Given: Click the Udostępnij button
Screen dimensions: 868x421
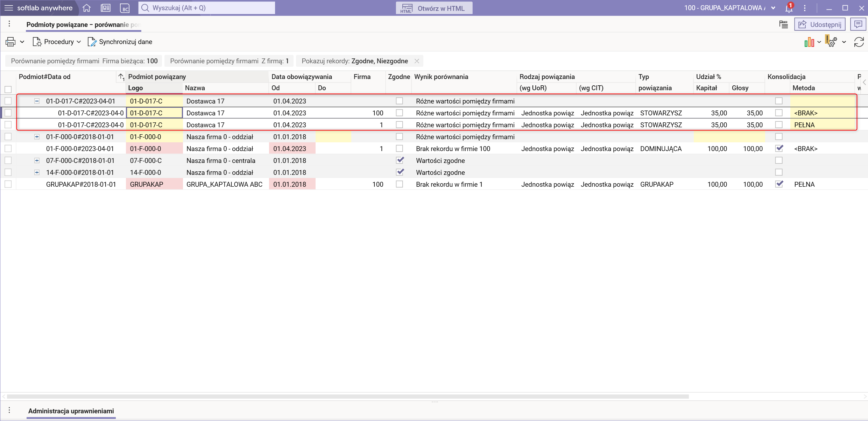Looking at the screenshot, I should coord(820,24).
